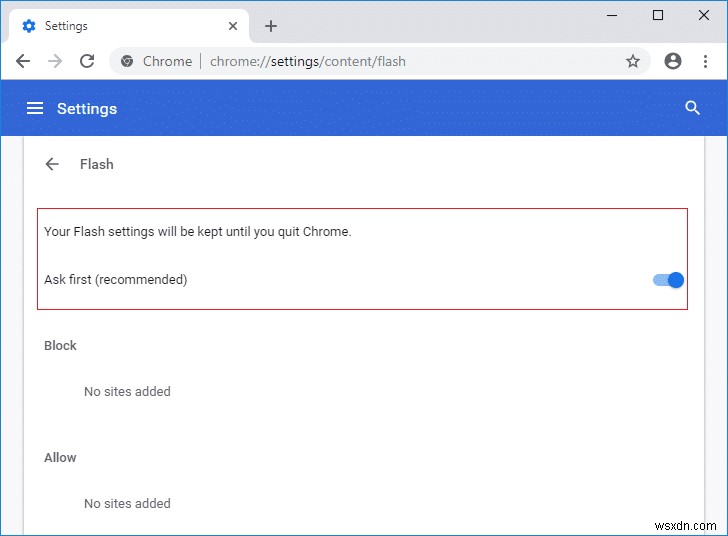Reload the current page
Viewport: 728px width, 536px height.
(x=87, y=61)
